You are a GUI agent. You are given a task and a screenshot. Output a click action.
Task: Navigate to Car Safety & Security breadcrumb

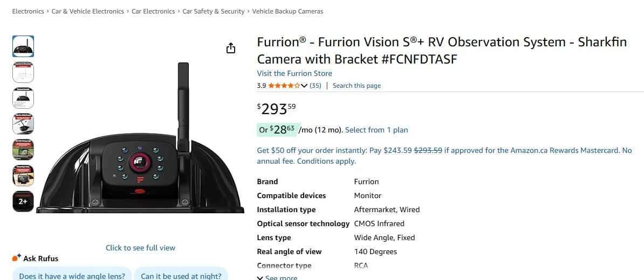coord(214,11)
